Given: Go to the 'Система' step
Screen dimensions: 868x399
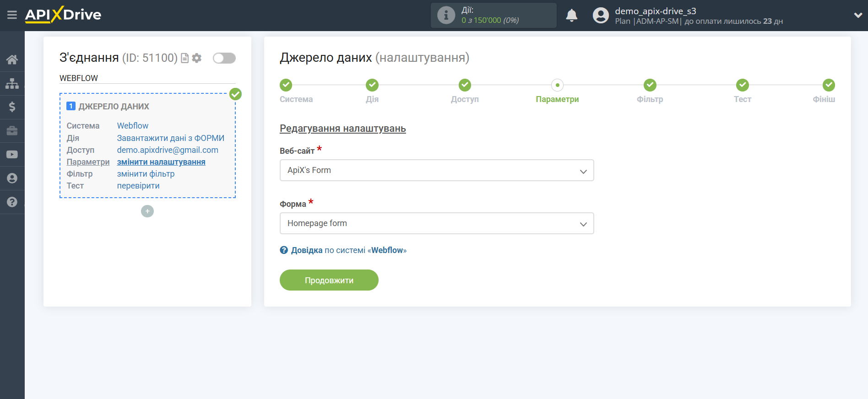Looking at the screenshot, I should (x=286, y=85).
